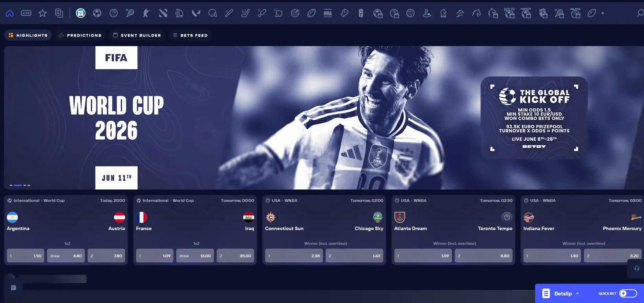Pick Iraq win at 35.00

[x=235, y=256]
